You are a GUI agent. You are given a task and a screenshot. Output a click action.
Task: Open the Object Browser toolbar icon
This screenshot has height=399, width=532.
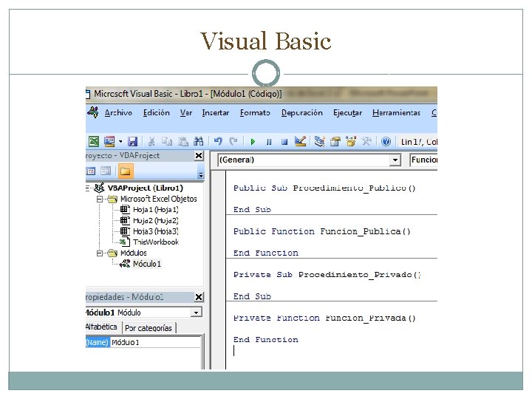(351, 141)
